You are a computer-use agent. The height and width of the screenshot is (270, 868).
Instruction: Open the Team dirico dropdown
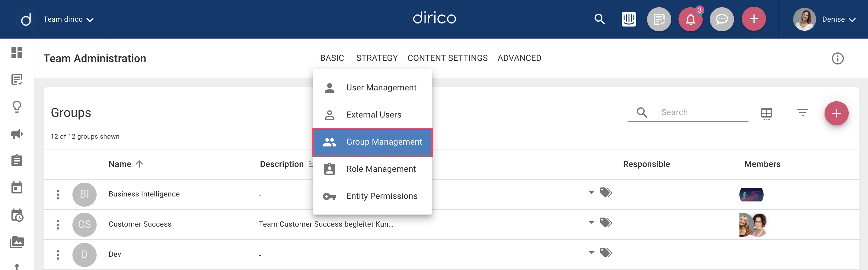click(69, 20)
